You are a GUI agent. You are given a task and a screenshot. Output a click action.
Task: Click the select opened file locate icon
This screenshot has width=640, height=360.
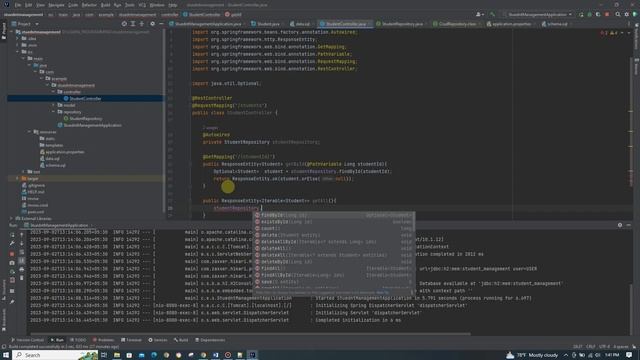tap(124, 24)
